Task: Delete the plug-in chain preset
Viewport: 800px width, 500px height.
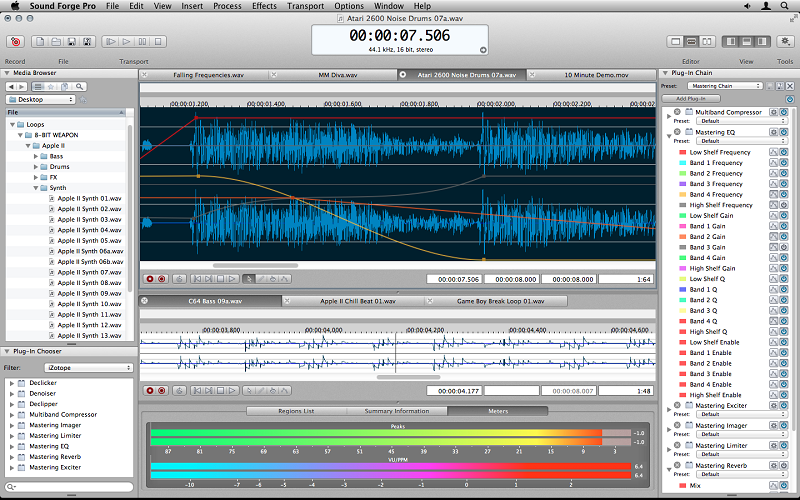Action: [790, 86]
